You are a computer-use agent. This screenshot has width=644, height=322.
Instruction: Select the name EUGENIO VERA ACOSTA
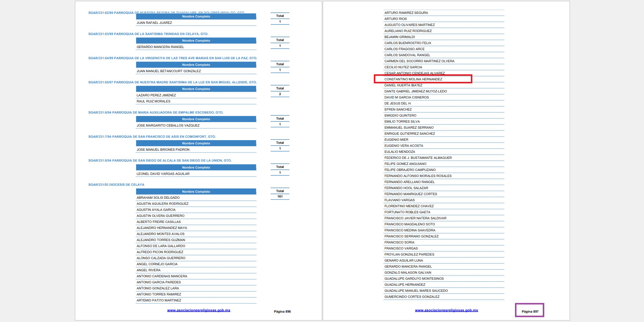click(x=404, y=146)
